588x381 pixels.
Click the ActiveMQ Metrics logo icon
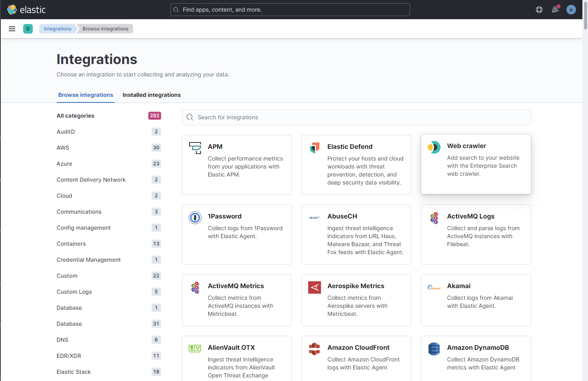pos(195,288)
